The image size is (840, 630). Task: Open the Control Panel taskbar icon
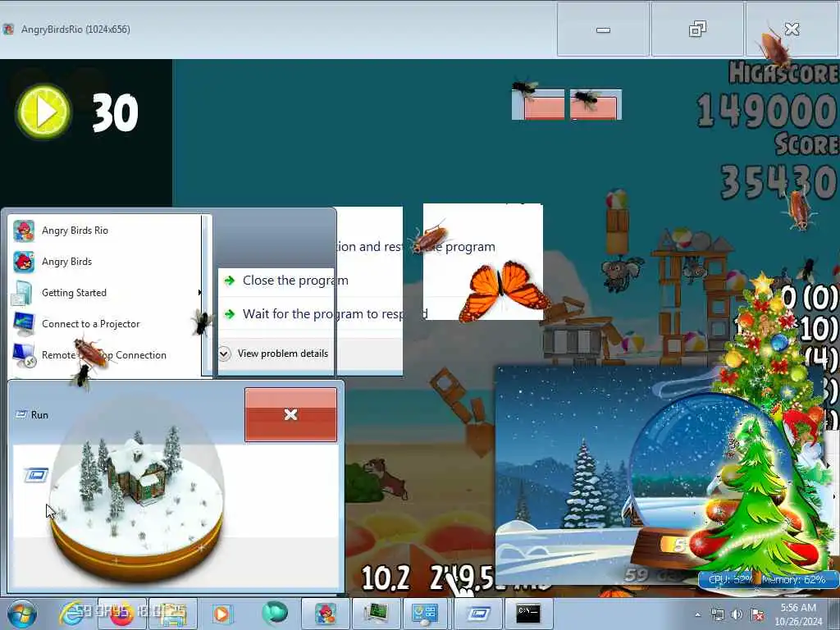click(426, 614)
